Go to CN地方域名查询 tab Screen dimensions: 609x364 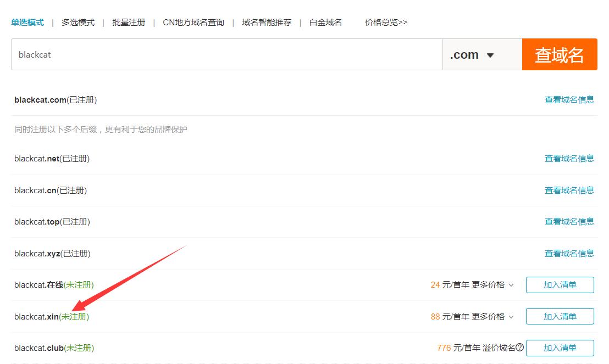[193, 23]
